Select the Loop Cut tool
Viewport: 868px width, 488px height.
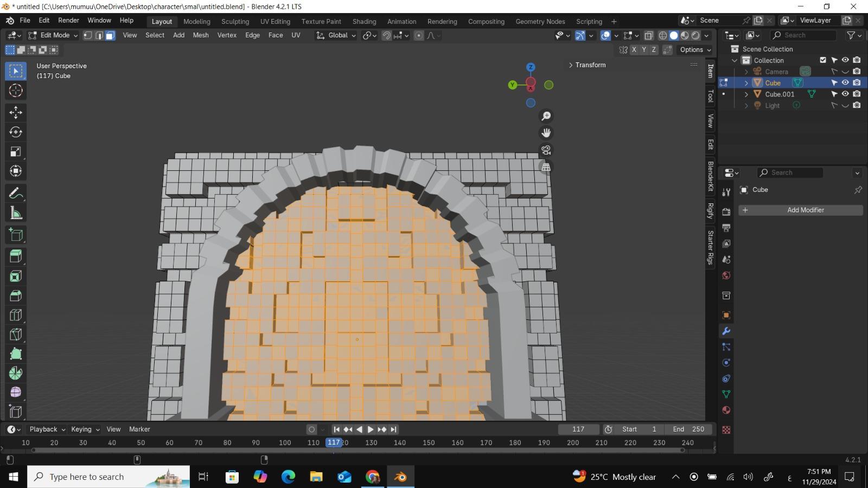coord(16,315)
